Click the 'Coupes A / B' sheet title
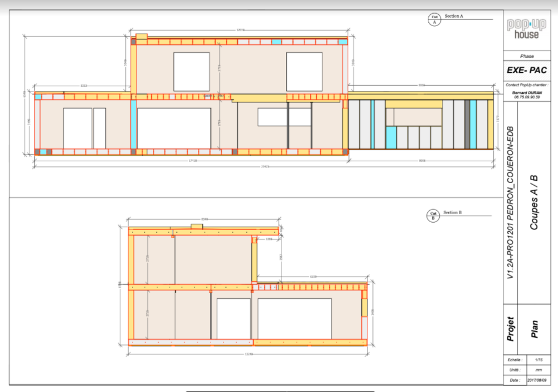The width and height of the screenshot is (558, 392). (534, 202)
